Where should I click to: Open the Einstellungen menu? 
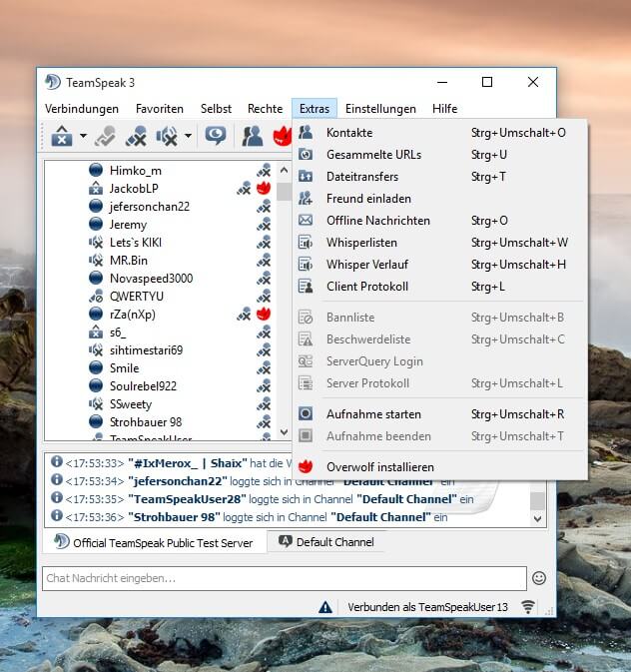380,109
